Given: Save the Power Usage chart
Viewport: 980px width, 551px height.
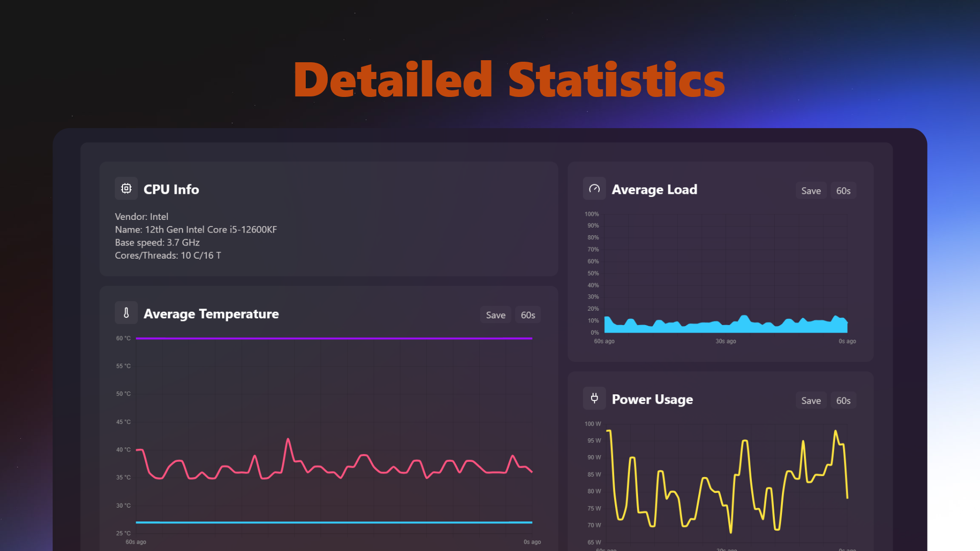Looking at the screenshot, I should coord(811,400).
